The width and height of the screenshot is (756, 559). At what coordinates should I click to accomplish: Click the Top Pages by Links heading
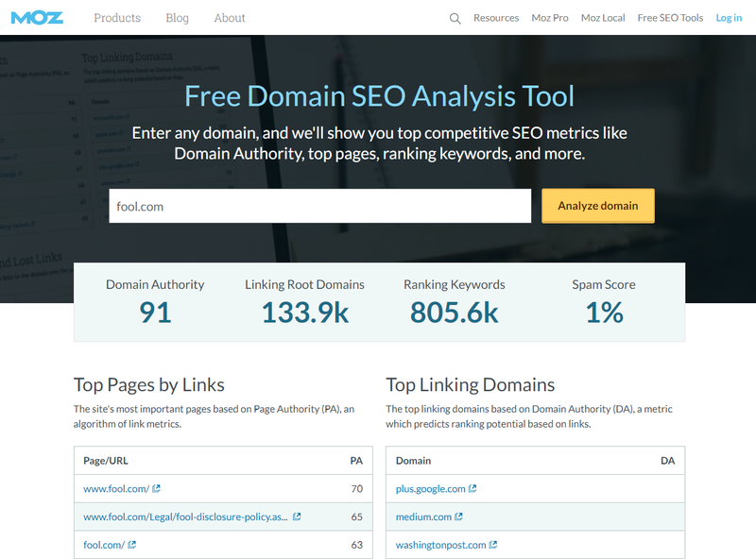coord(149,385)
